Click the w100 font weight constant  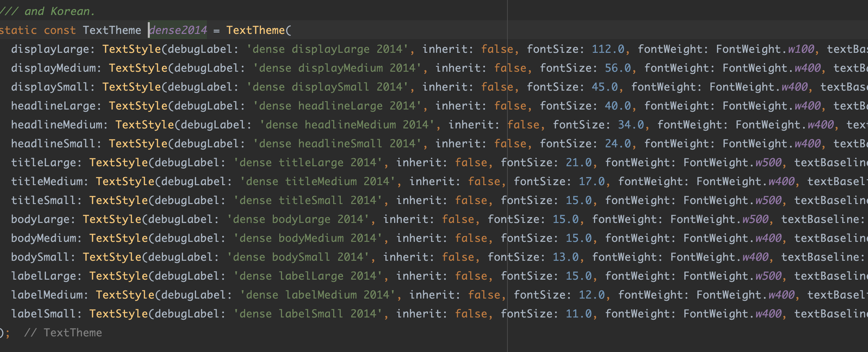800,49
